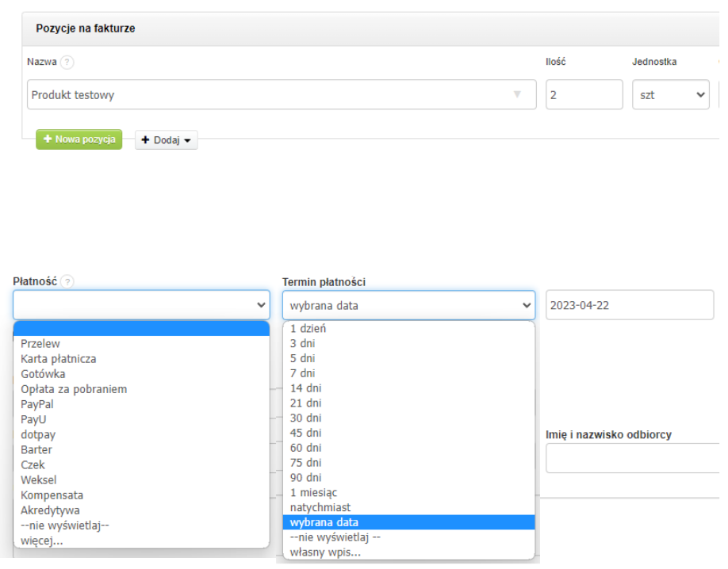Select --nie wyświetlaj-- in Płatność list
This screenshot has height=569, width=728.
142,525
